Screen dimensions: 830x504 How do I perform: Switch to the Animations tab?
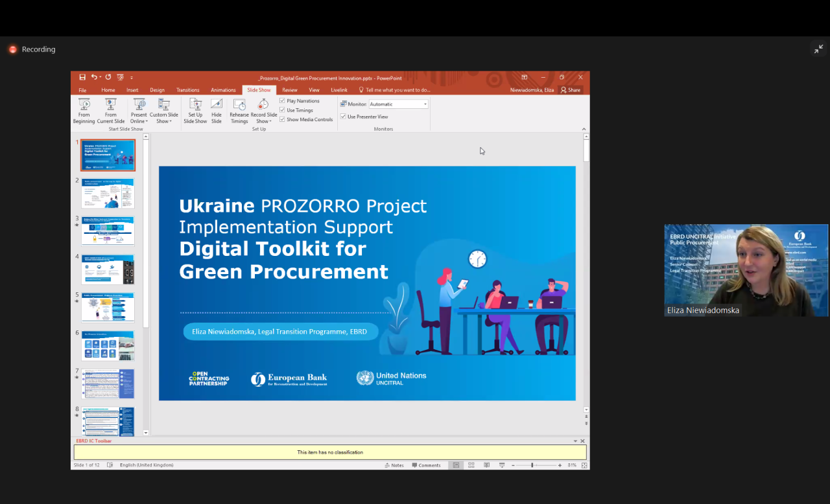pyautogui.click(x=223, y=90)
